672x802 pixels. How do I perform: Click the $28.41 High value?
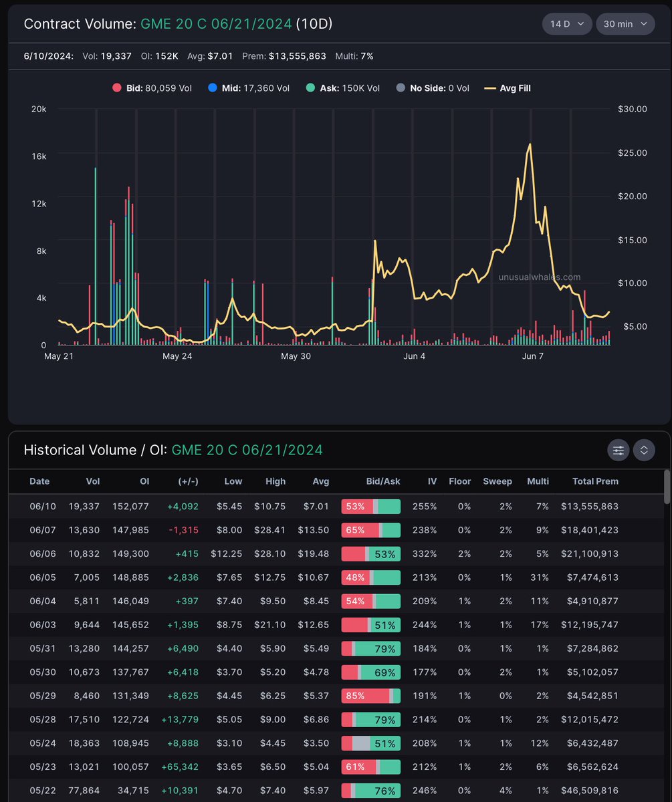coord(269,530)
